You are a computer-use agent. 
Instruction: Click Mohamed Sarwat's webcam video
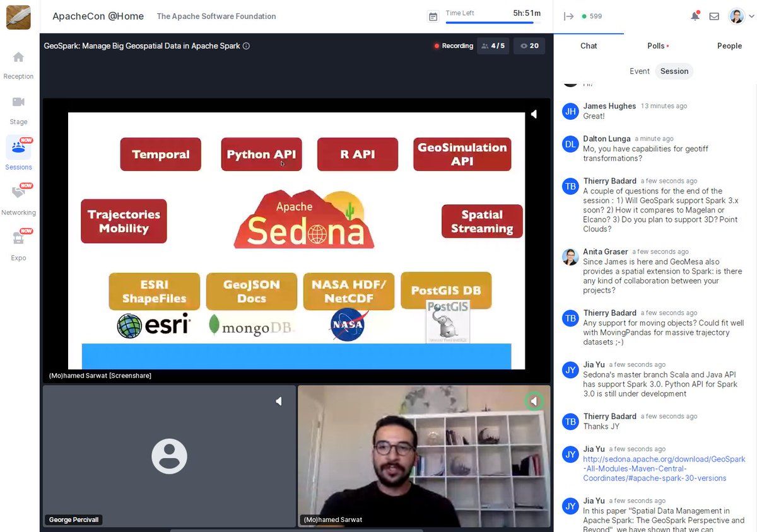click(424, 456)
